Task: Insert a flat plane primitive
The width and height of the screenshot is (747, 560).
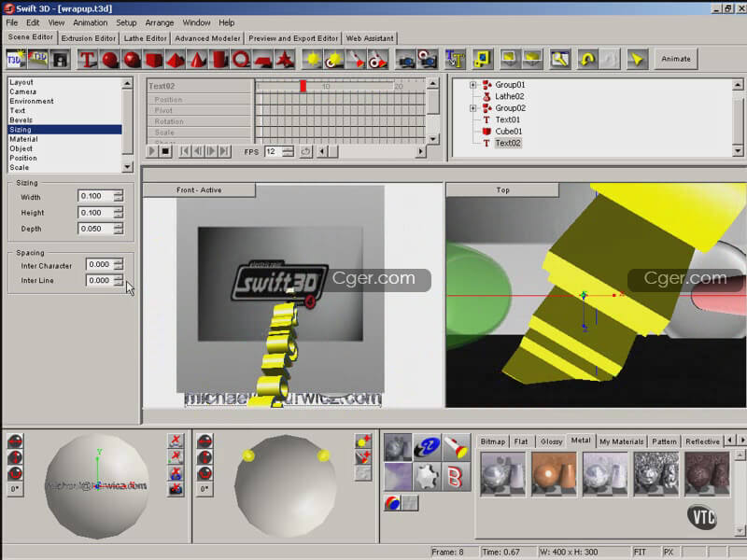Action: coord(263,59)
